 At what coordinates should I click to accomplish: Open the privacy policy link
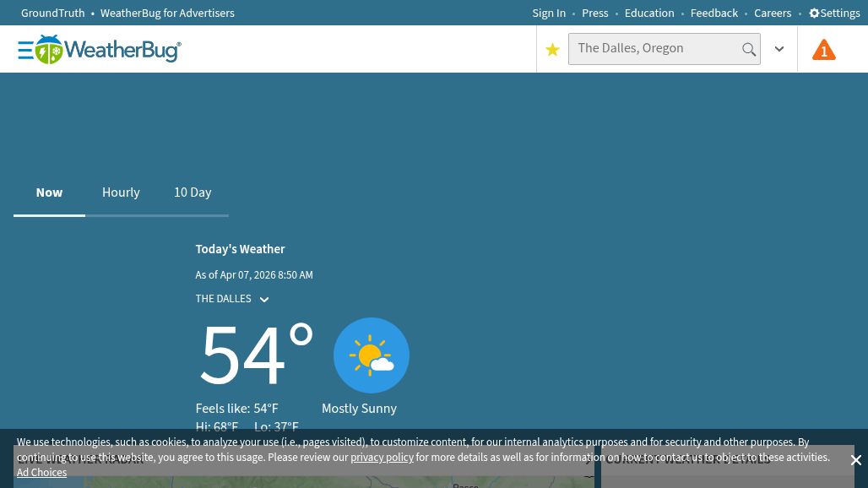point(382,458)
